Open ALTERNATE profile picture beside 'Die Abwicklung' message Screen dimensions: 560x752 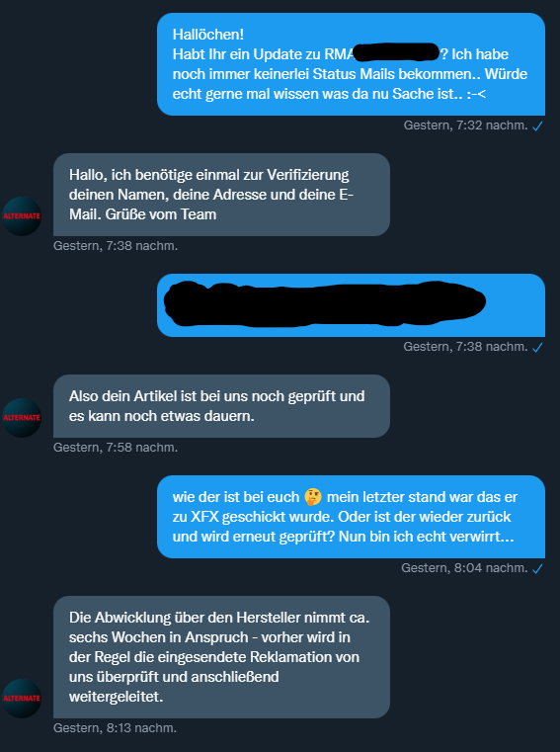(x=22, y=698)
